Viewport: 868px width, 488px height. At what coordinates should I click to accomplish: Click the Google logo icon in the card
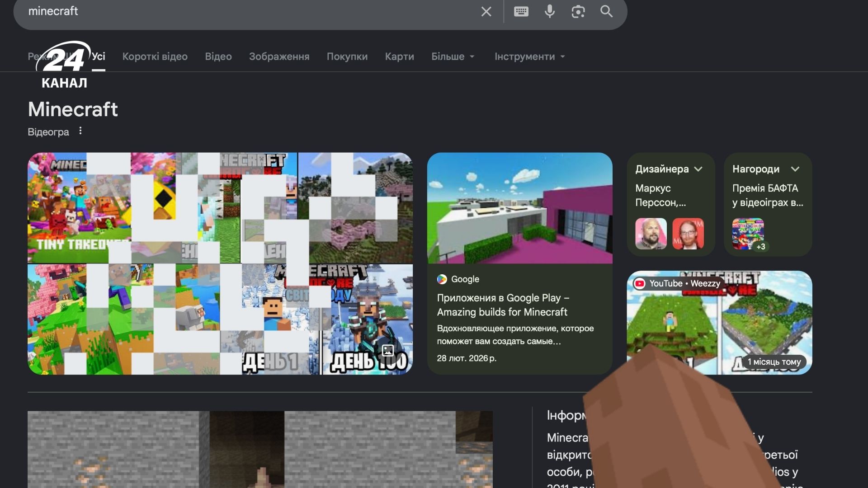point(442,279)
